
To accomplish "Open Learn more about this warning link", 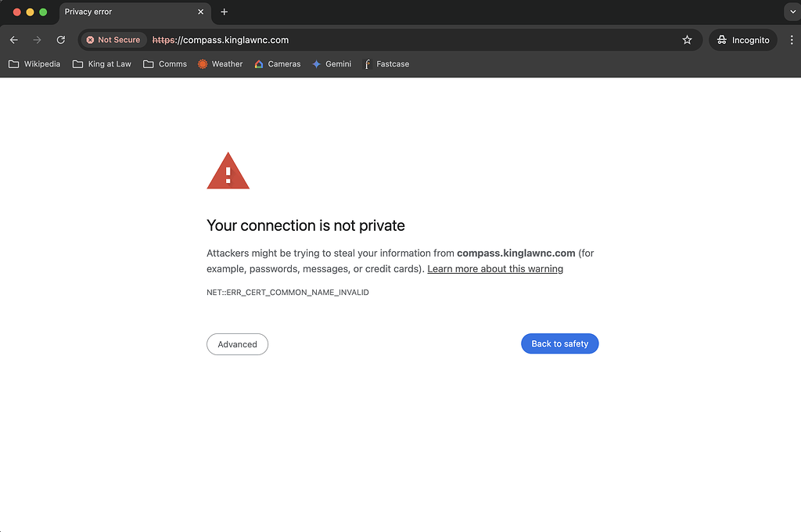I will 494,268.
